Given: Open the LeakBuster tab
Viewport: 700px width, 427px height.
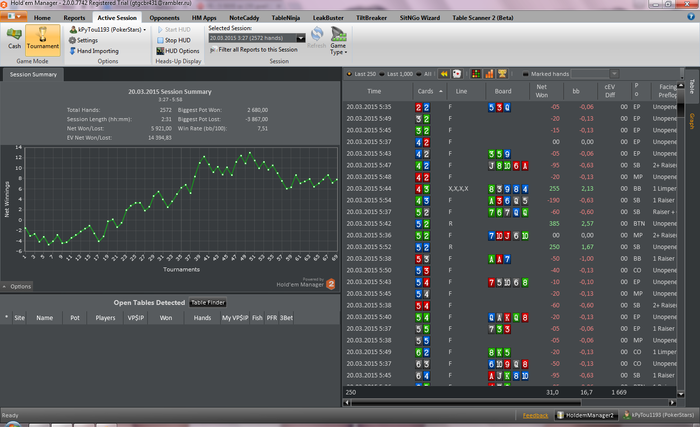Looking at the screenshot, I should [x=328, y=18].
